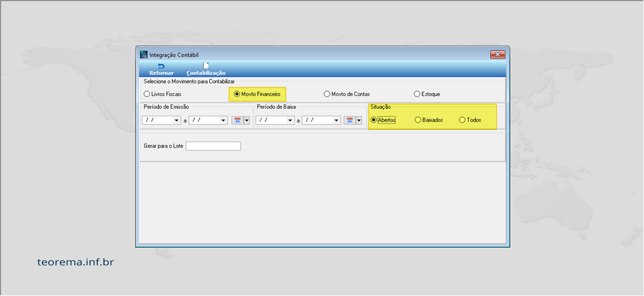Image resolution: width=644 pixels, height=296 pixels.
Task: Choose the Estoque movement option
Action: [x=427, y=94]
